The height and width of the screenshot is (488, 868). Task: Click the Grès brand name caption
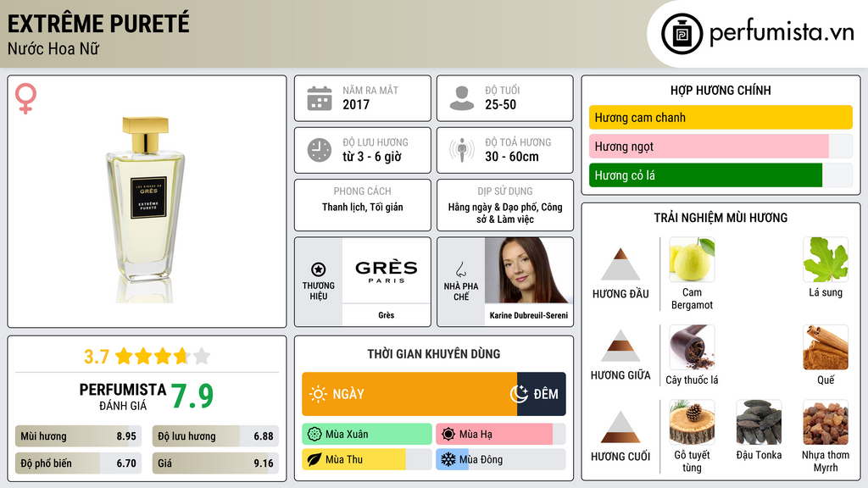pyautogui.click(x=387, y=315)
